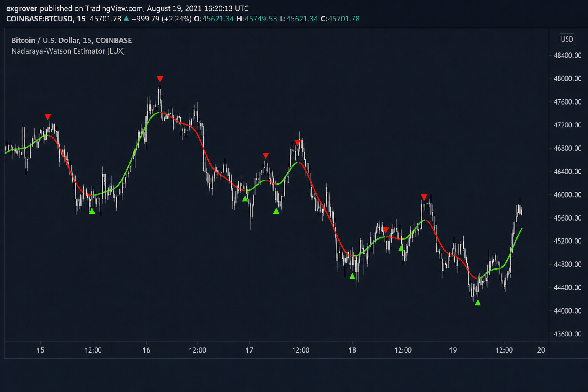This screenshot has height=392, width=588.
Task: Click the Bitcoin / U.S. Dollar chart title
Action: (72, 40)
